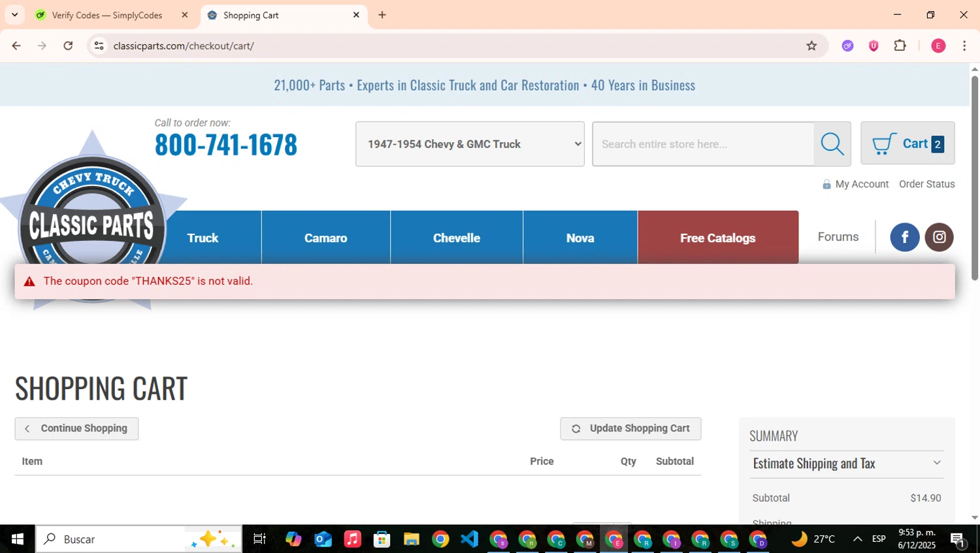This screenshot has width=980, height=553.
Task: Open the browser extensions puzzle icon
Action: click(900, 46)
